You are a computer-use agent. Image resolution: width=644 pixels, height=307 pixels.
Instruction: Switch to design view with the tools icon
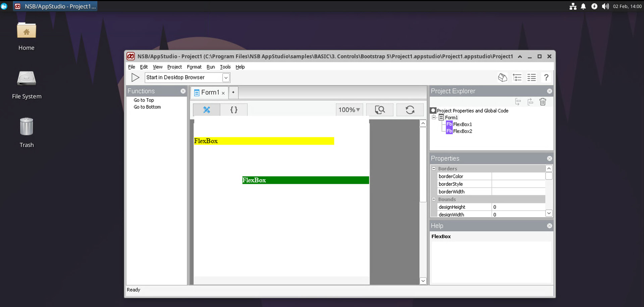click(x=207, y=110)
